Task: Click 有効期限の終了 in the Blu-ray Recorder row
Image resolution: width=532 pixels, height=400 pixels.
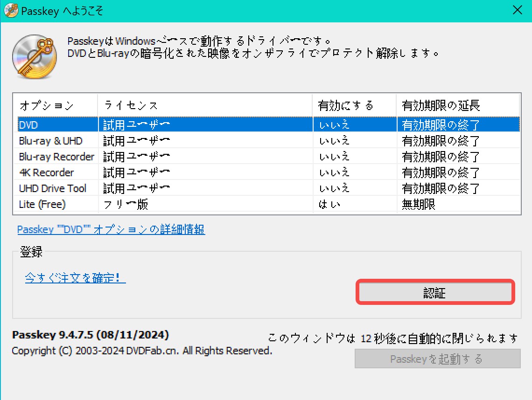Action: [441, 157]
